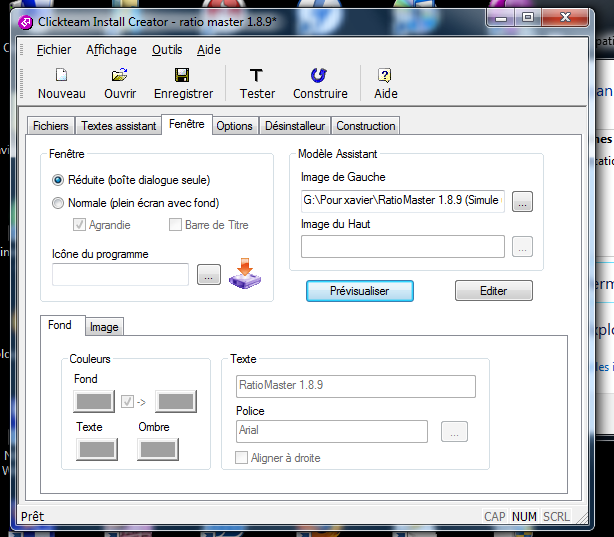The height and width of the screenshot is (537, 614).
Task: Click the Icône du programme field
Action: 120,275
